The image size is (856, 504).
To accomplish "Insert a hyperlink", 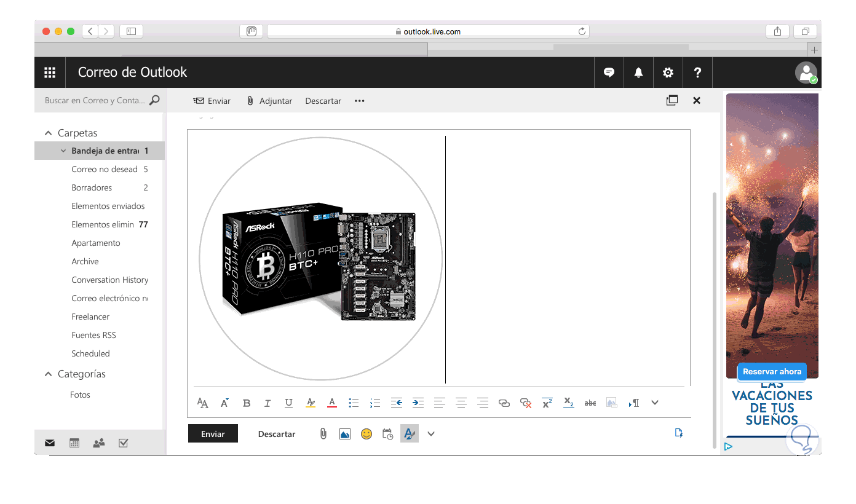I will [x=504, y=403].
